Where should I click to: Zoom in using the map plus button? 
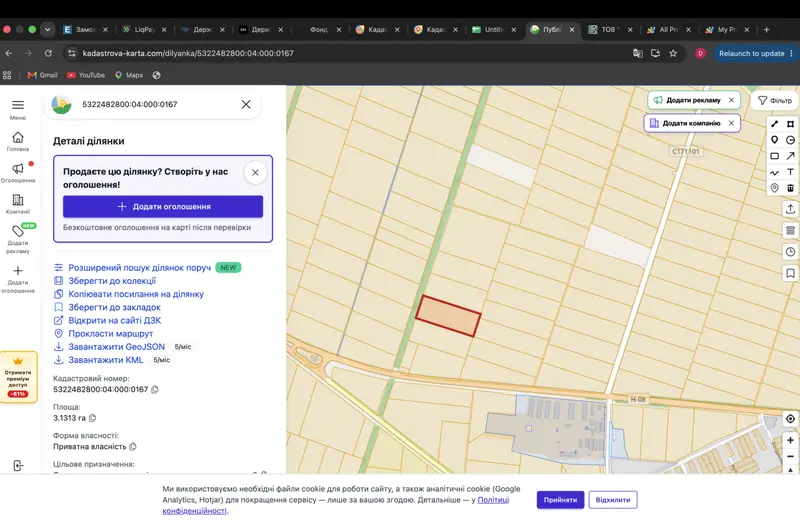(x=790, y=440)
